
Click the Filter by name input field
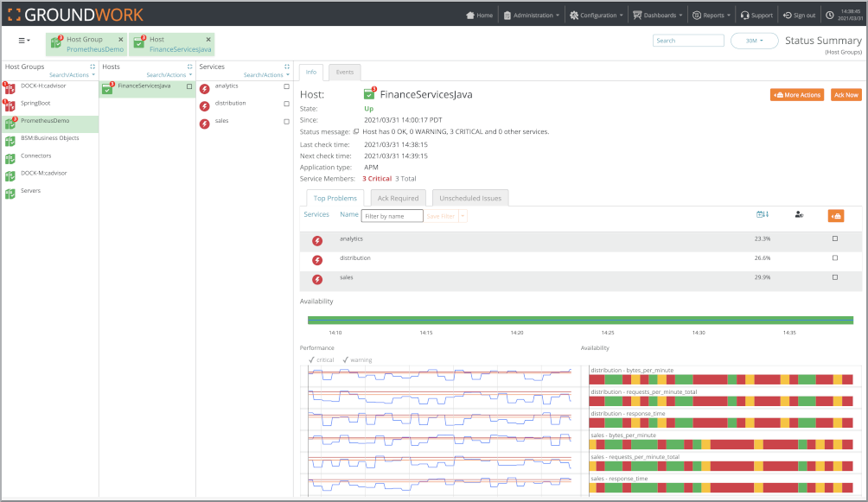[x=392, y=216]
